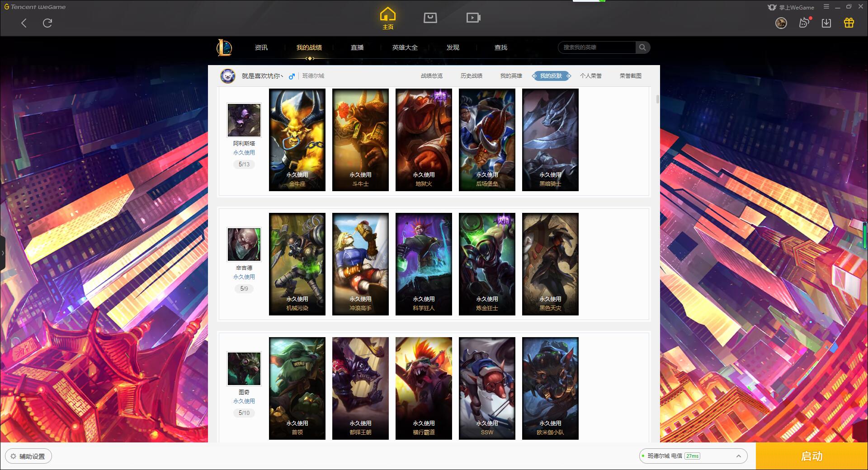Click the League of Legends logo
This screenshot has height=470, width=868.
(x=224, y=47)
